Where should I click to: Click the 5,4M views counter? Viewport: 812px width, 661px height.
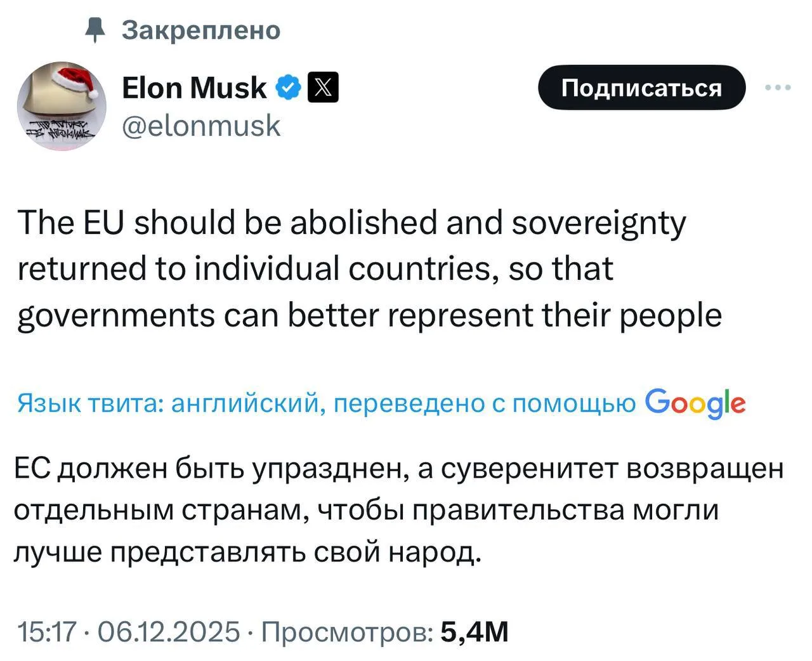(x=475, y=632)
